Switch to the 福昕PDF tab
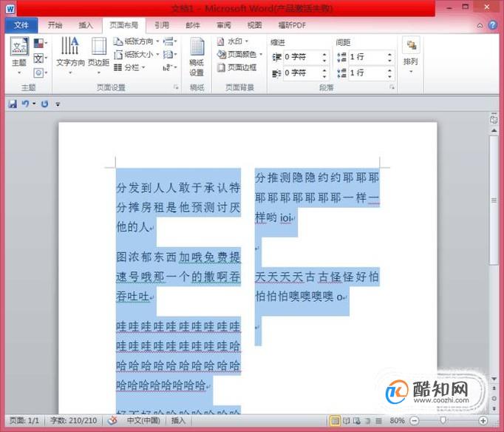 (292, 25)
